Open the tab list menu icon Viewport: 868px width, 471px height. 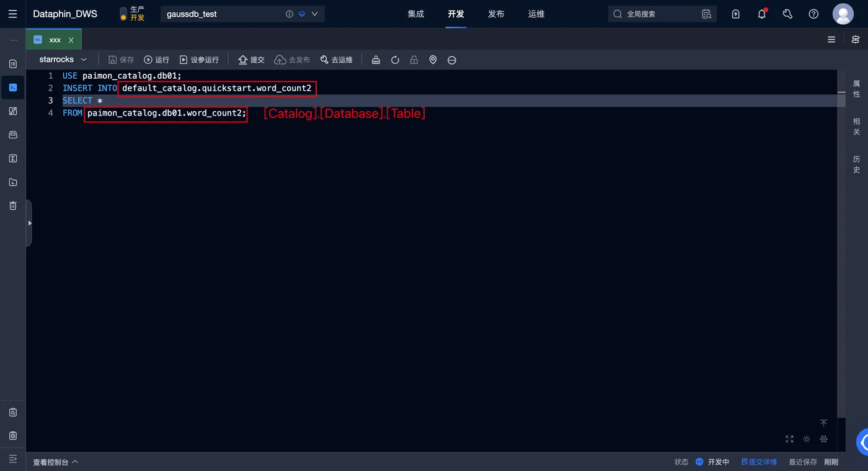click(831, 40)
